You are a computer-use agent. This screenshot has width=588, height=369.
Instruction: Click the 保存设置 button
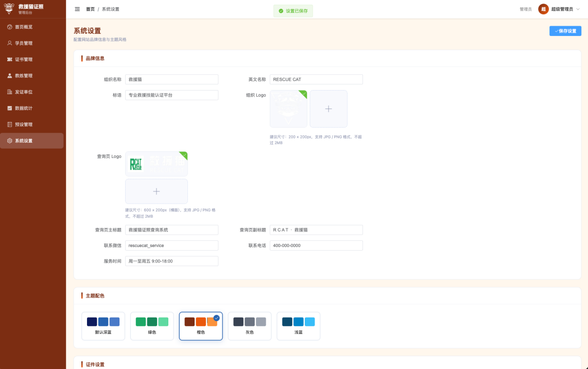tap(565, 31)
